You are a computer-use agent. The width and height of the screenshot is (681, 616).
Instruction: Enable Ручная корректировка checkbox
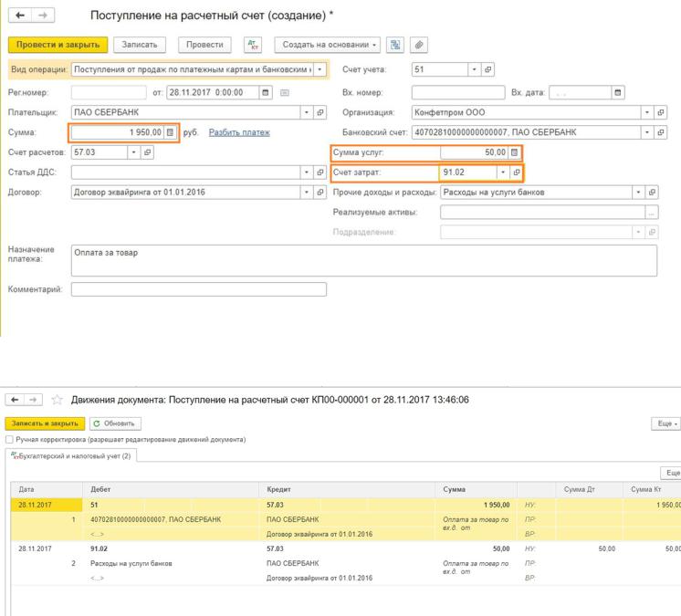(x=9, y=439)
